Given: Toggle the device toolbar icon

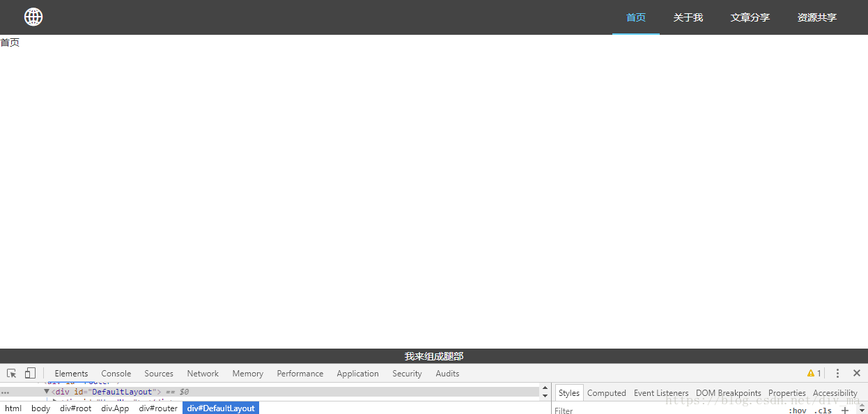Looking at the screenshot, I should (x=30, y=374).
